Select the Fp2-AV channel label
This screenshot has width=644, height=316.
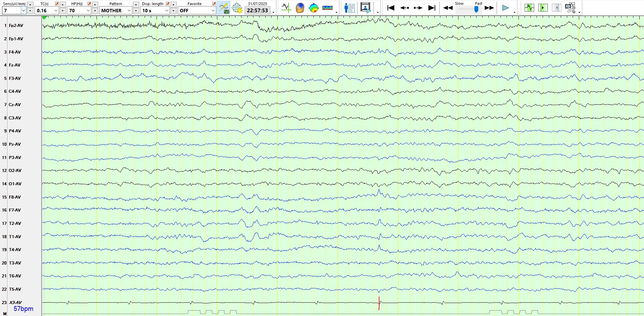tap(16, 26)
